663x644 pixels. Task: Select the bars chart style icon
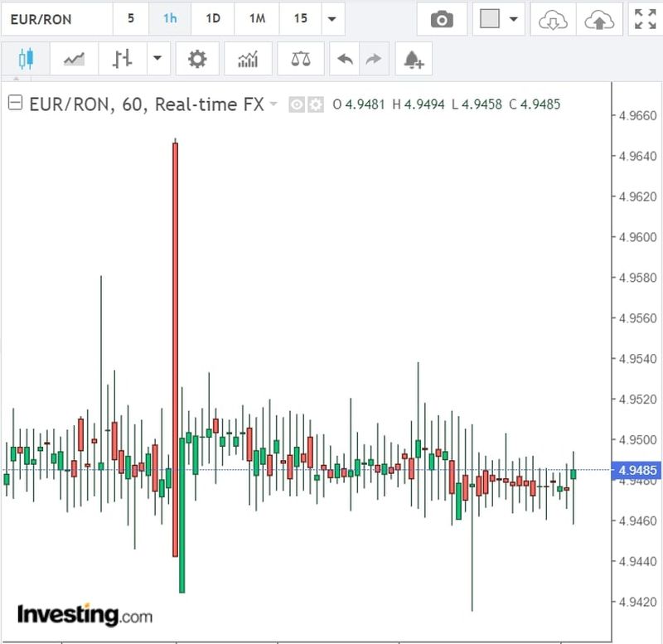123,59
